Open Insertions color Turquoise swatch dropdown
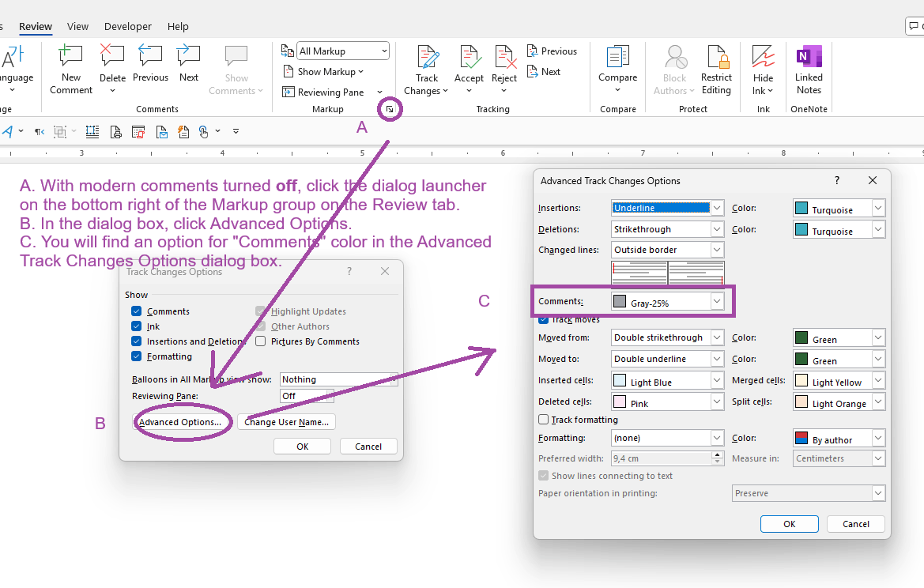 (x=839, y=209)
